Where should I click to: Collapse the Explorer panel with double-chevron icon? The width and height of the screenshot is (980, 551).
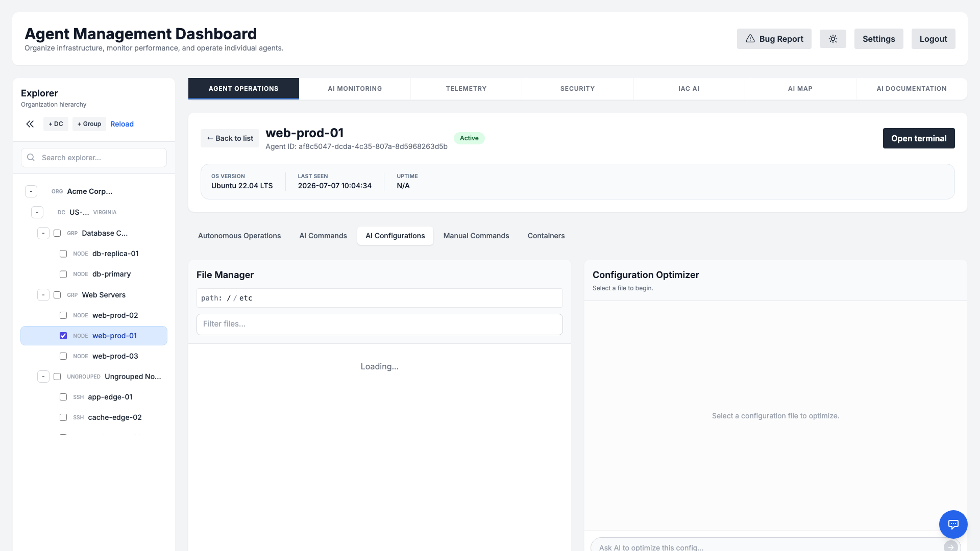coord(30,124)
